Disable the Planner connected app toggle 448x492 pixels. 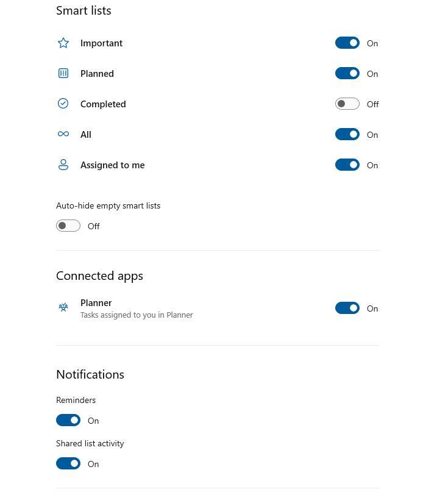click(x=347, y=308)
